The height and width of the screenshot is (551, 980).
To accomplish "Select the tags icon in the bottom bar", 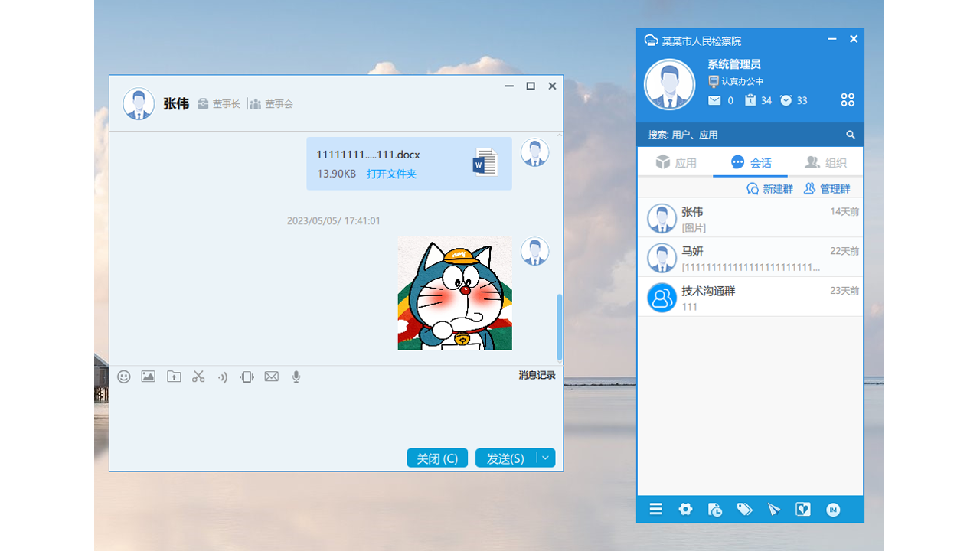I will (x=744, y=509).
